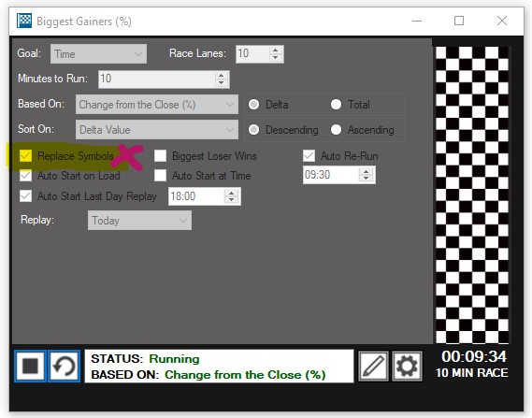Stop the running race with the square button
Image resolution: width=532 pixels, height=418 pixels.
pyautogui.click(x=30, y=366)
